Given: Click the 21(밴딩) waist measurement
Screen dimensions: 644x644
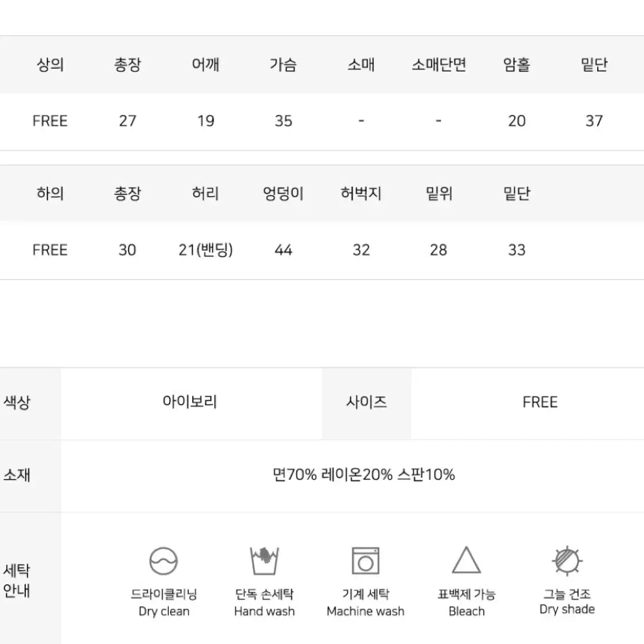Looking at the screenshot, I should tap(205, 250).
